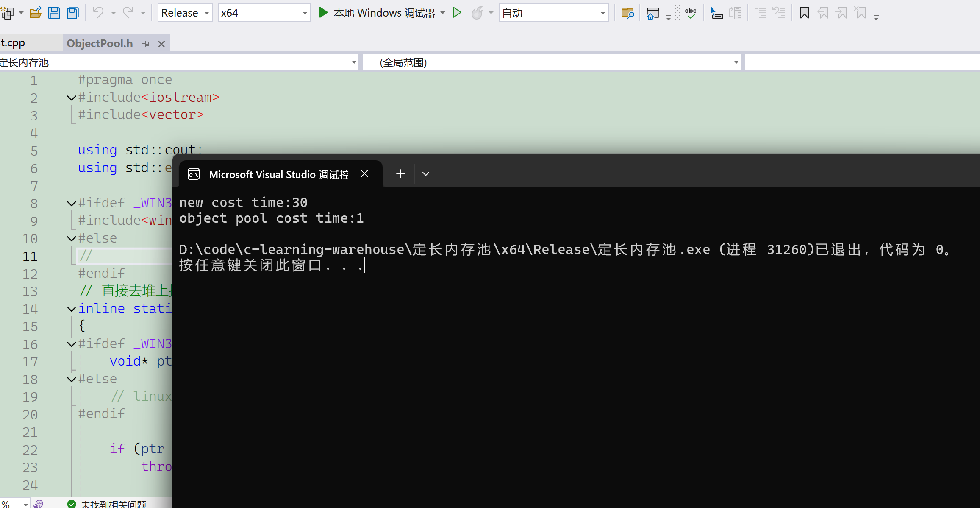
Task: Collapse the inline static function at line 14
Action: [x=71, y=309]
